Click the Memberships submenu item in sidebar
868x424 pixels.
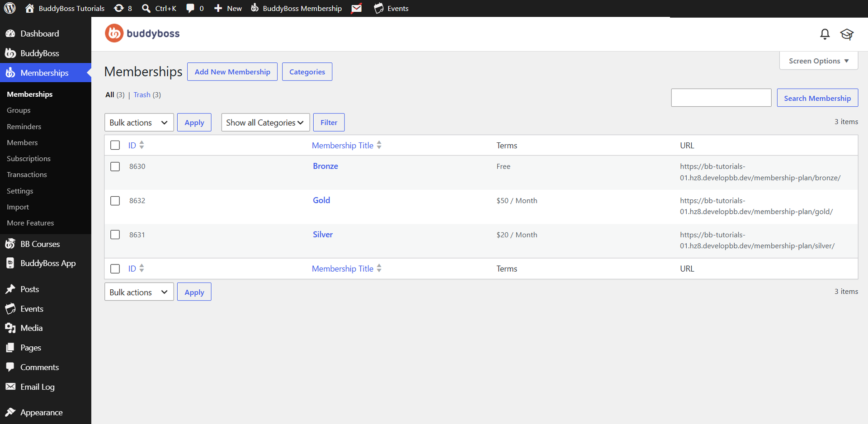(30, 94)
